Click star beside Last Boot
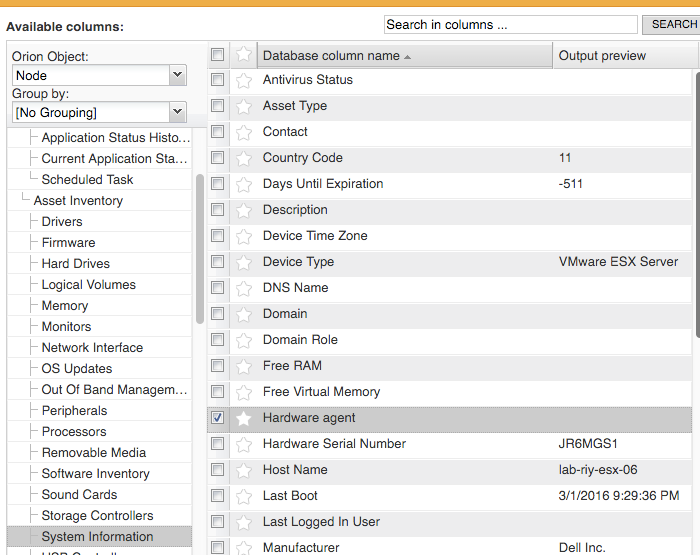This screenshot has height=555, width=700. pos(244,496)
